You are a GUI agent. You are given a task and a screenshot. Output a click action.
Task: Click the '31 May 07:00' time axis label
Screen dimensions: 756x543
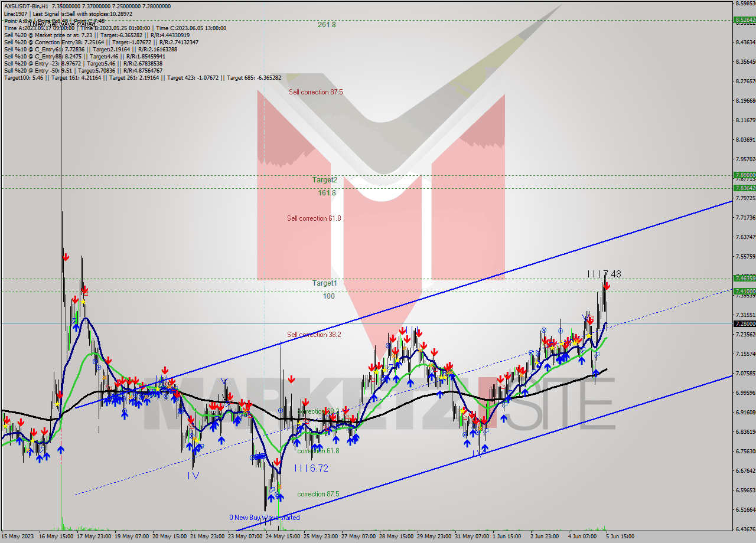(x=472, y=537)
